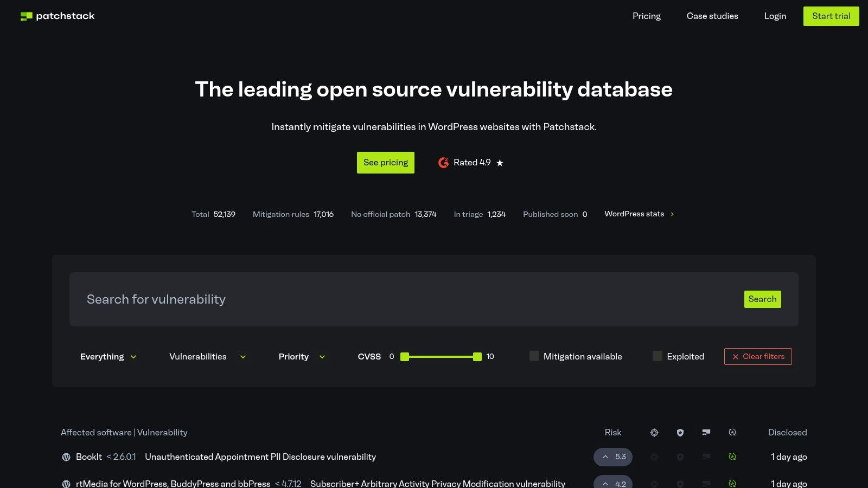This screenshot has height=488, width=868.
Task: Tick the Exploited checkbox
Action: (658, 356)
